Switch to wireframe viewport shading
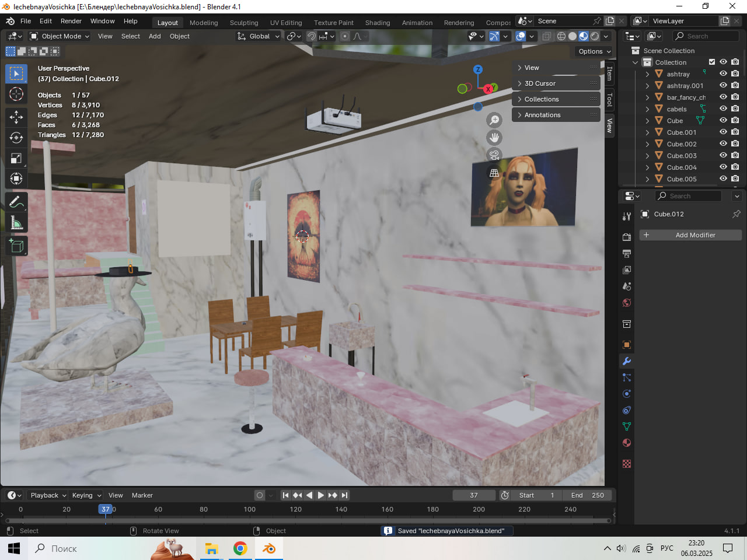The height and width of the screenshot is (560, 747). [561, 36]
